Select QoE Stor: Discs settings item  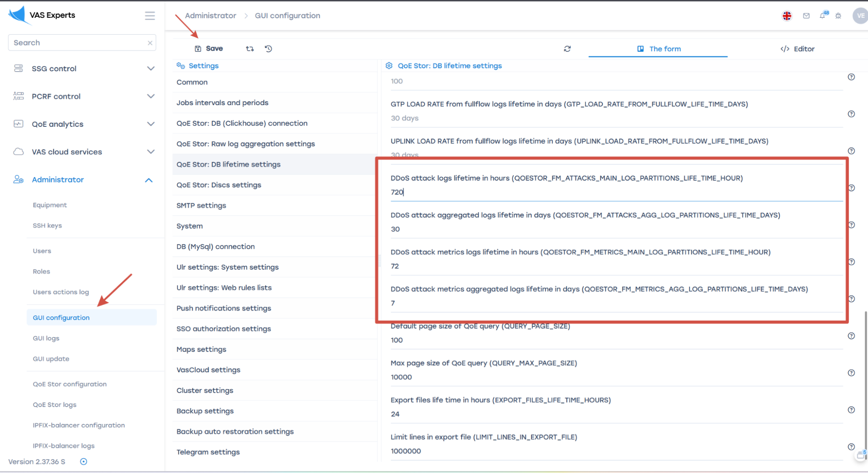[219, 185]
